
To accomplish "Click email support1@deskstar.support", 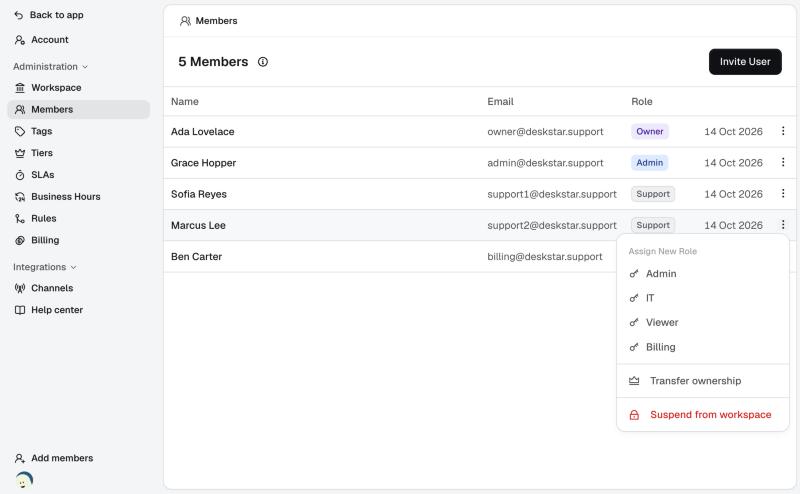I will click(x=552, y=194).
